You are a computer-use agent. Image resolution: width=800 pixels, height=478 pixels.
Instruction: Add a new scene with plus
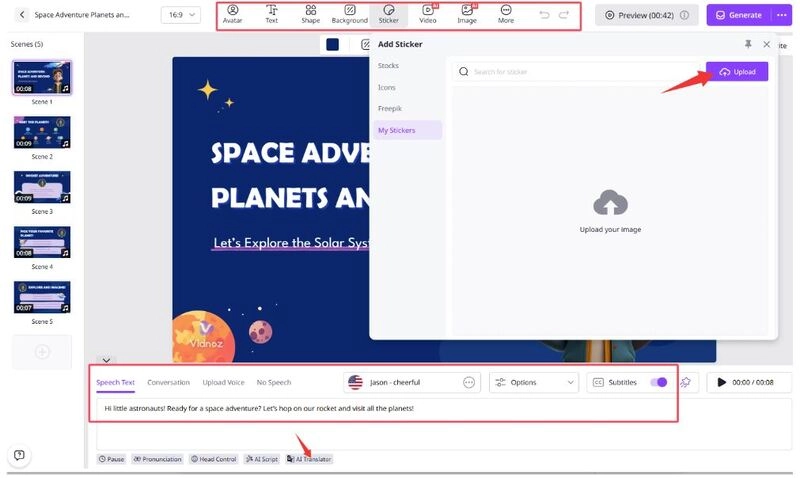click(x=42, y=351)
